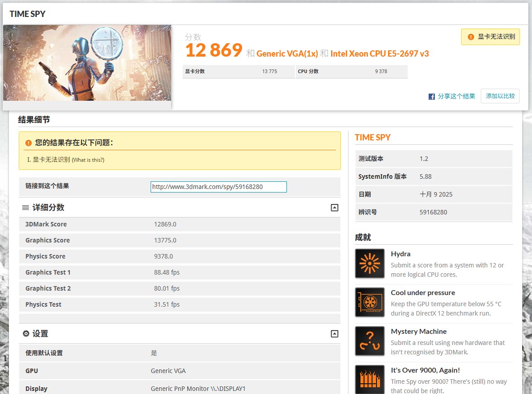Click the 显卡无法识别 warning badge
This screenshot has width=532, height=394.
(x=490, y=37)
